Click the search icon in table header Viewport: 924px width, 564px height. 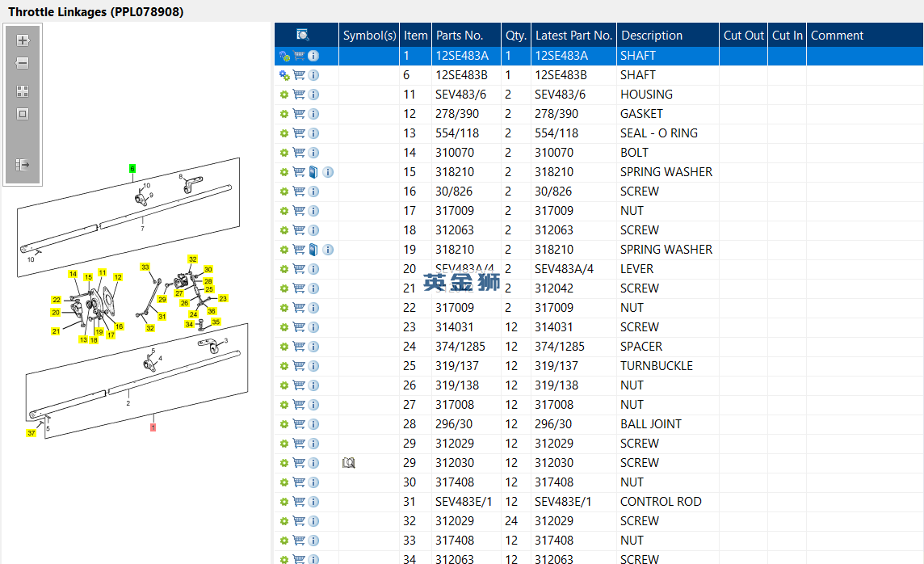point(303,35)
